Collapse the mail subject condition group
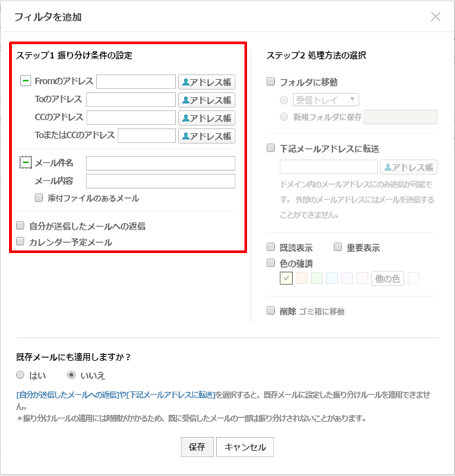This screenshot has height=476, width=455. pyautogui.click(x=26, y=163)
